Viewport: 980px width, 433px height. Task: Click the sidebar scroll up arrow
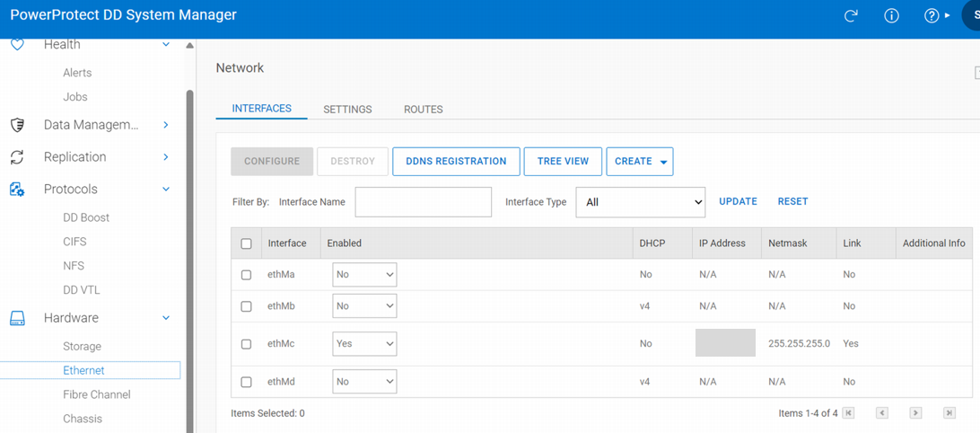click(190, 46)
